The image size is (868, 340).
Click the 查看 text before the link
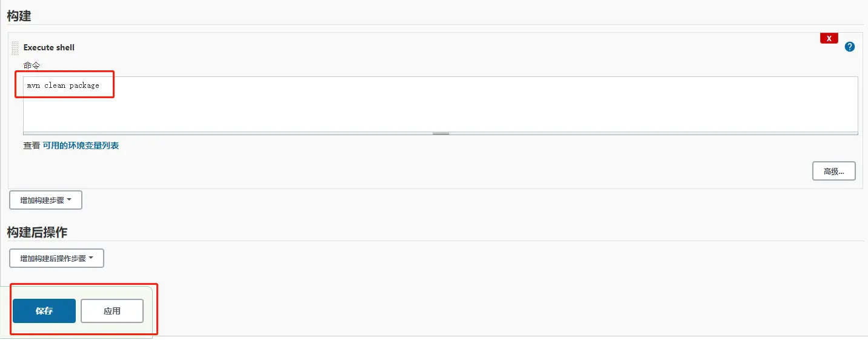tap(32, 145)
